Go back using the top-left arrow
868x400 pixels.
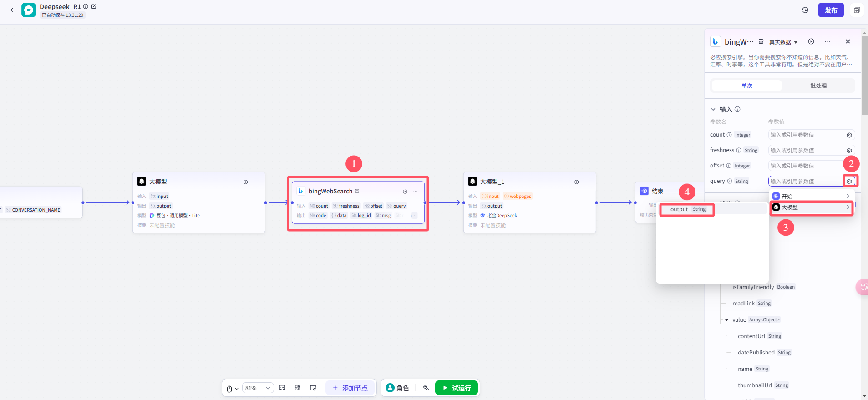[12, 10]
